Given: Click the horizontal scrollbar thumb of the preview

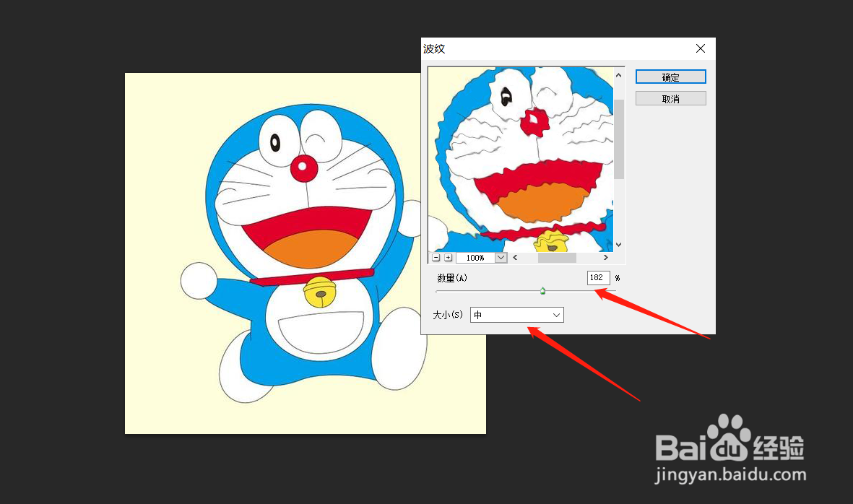Looking at the screenshot, I should pos(557,258).
